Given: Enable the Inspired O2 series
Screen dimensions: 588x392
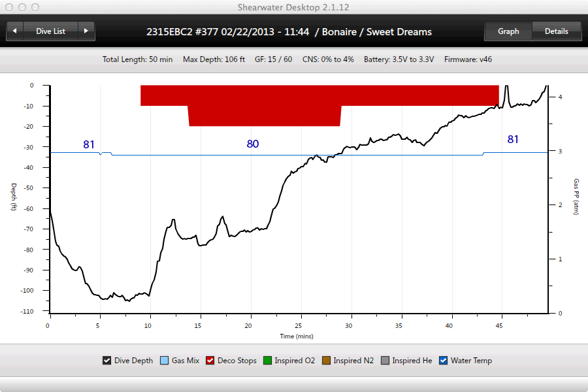Looking at the screenshot, I should tap(267, 361).
